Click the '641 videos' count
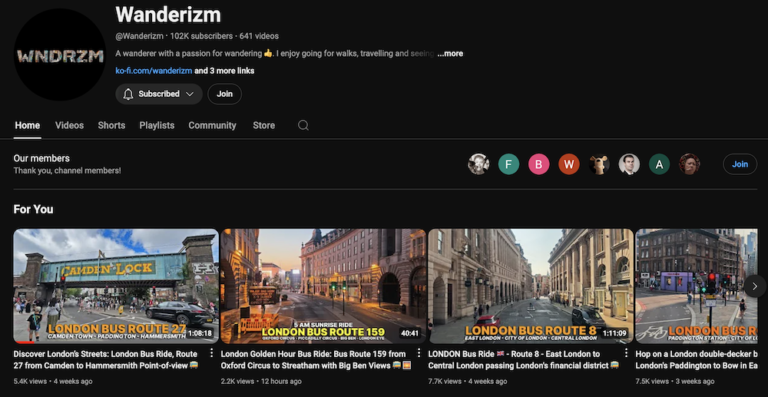The image size is (768, 397). point(259,36)
